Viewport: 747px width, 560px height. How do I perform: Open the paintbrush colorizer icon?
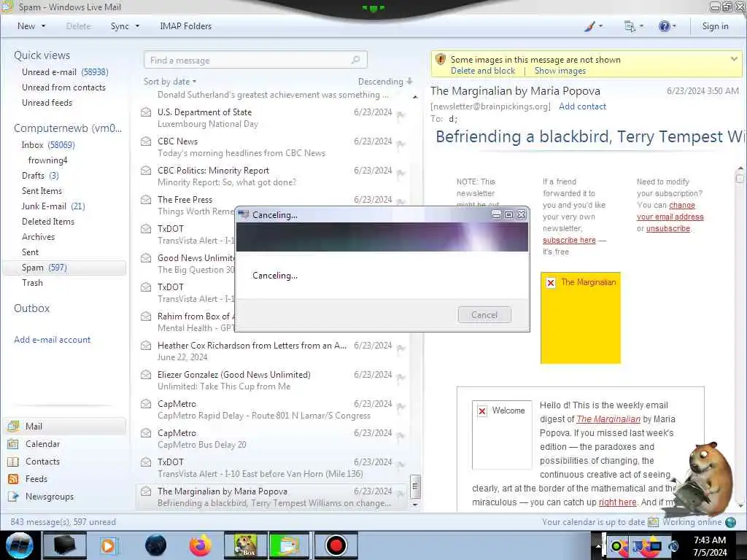click(589, 26)
